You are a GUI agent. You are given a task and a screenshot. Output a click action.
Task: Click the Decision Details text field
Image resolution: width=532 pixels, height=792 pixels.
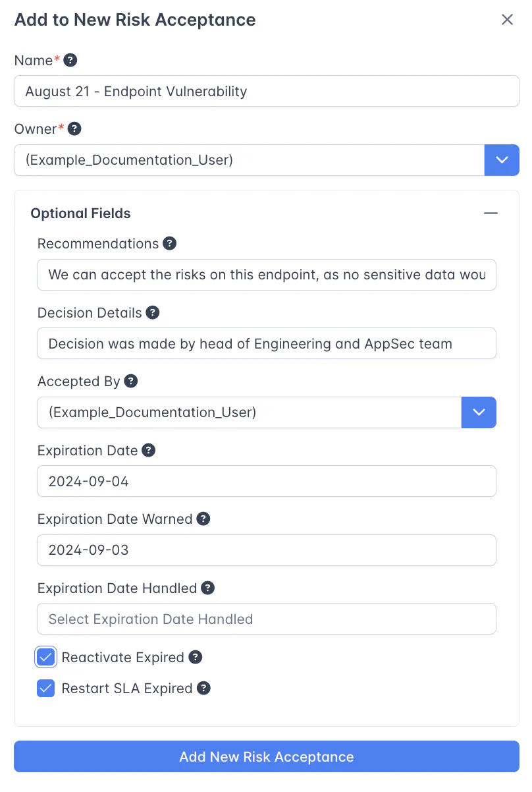(266, 343)
